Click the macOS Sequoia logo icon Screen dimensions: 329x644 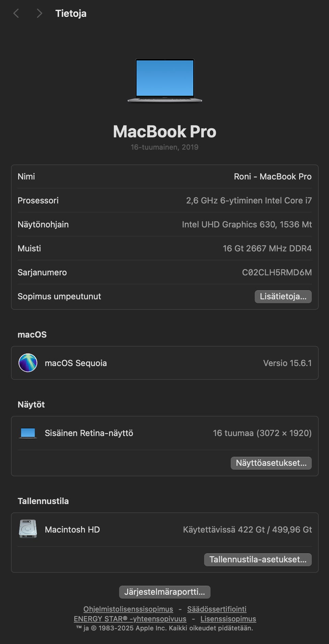click(x=28, y=363)
